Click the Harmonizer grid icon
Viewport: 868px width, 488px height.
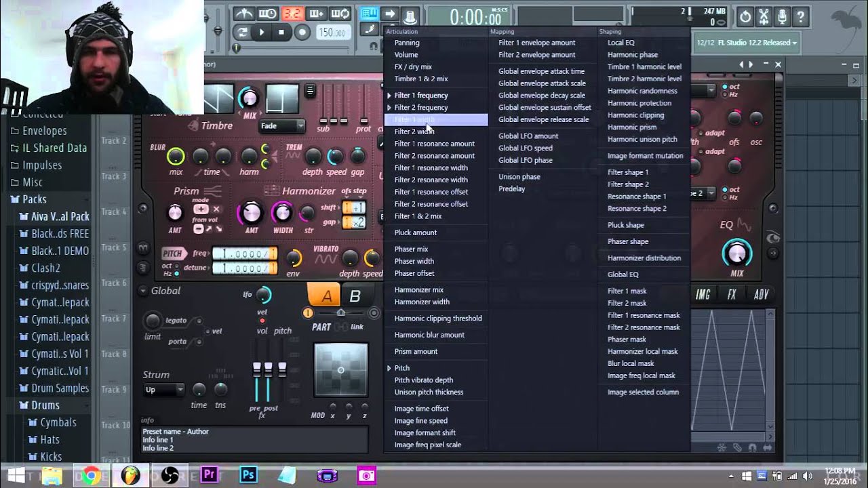[272, 190]
